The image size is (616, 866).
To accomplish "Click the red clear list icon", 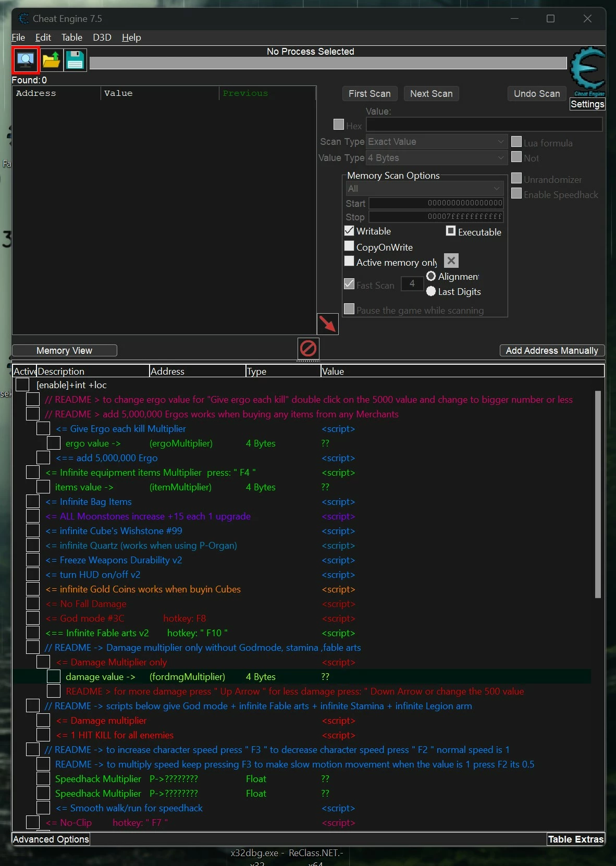I will pyautogui.click(x=308, y=348).
